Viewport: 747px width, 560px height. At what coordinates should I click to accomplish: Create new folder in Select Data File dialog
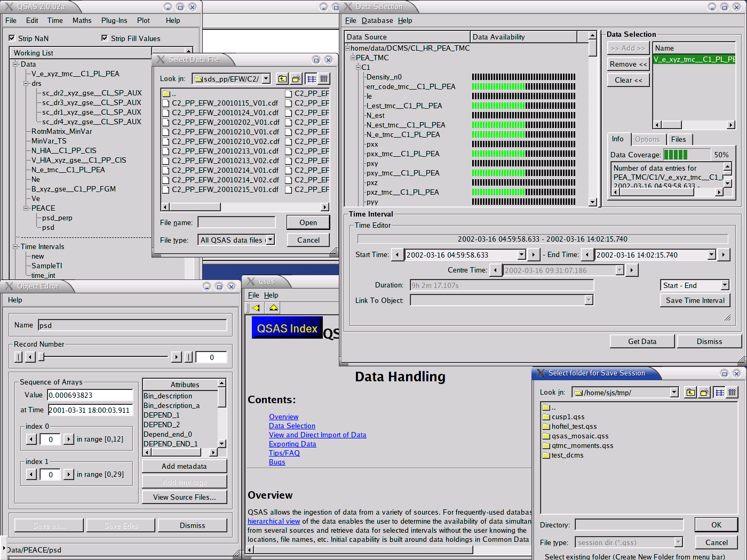point(297,79)
